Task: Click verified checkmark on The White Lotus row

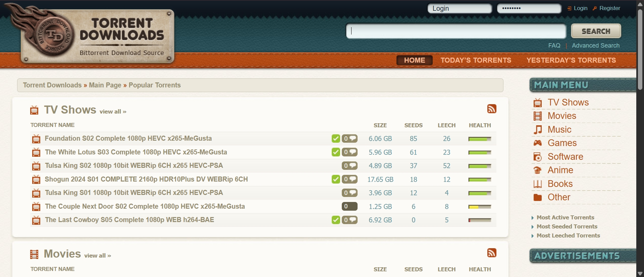Action: pos(336,152)
